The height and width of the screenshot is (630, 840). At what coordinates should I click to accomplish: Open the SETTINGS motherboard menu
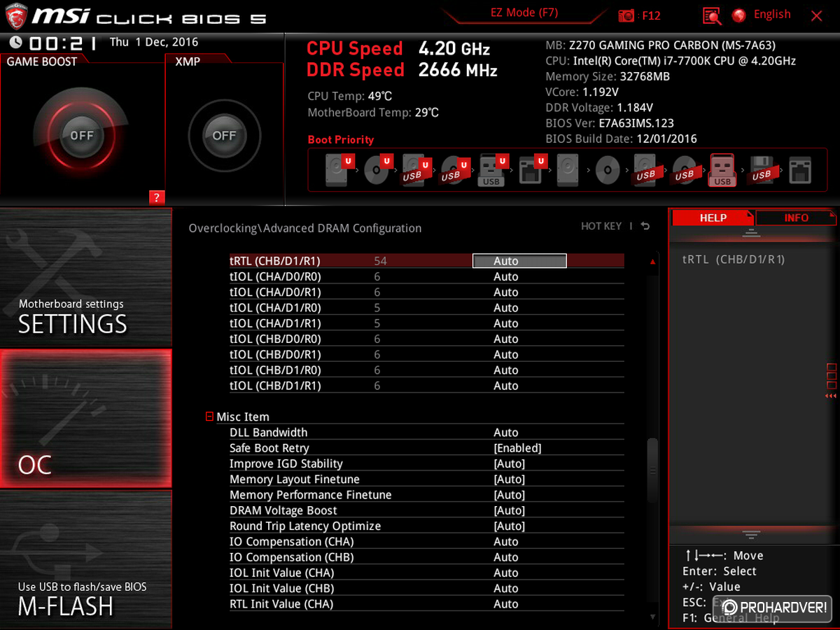point(85,278)
